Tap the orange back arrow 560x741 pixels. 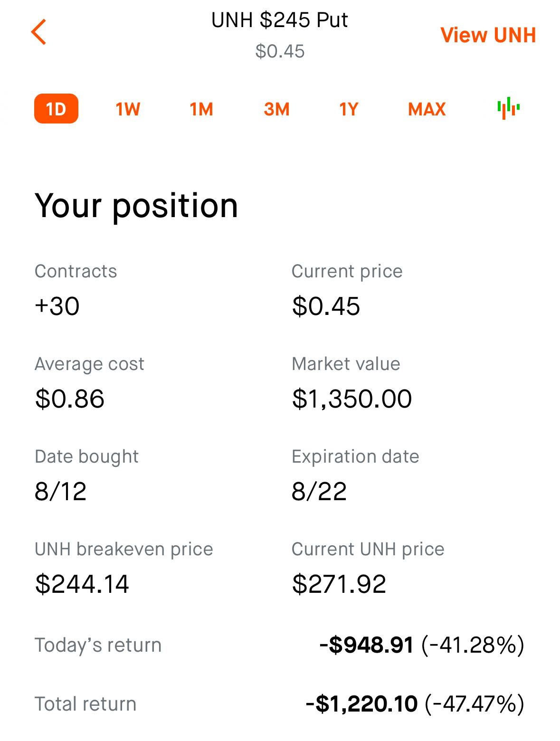38,32
